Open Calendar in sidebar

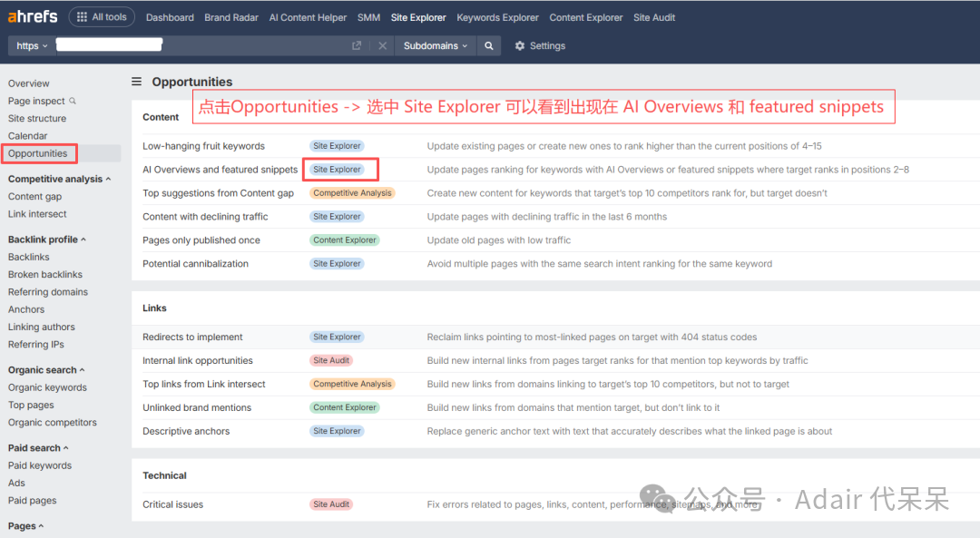coord(27,135)
